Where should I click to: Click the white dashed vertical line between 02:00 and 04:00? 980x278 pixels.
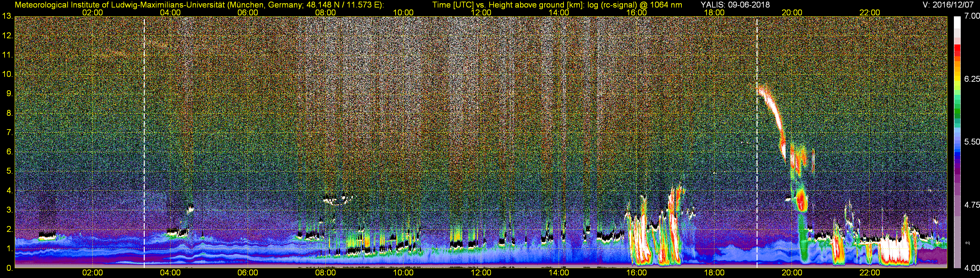click(144, 142)
